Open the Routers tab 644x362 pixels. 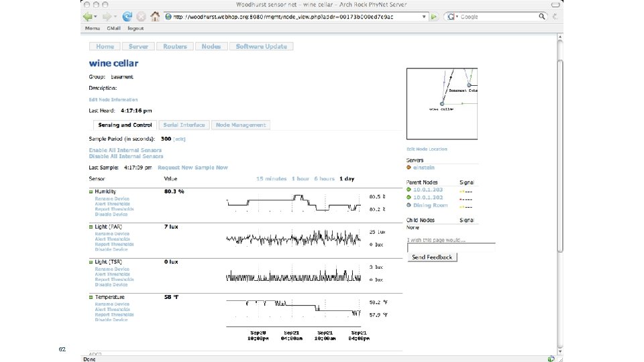pos(175,46)
